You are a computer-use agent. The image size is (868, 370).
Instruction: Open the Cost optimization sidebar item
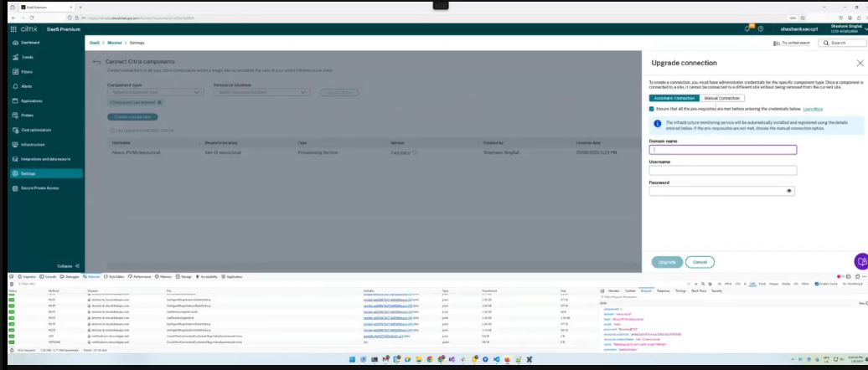(15, 130)
